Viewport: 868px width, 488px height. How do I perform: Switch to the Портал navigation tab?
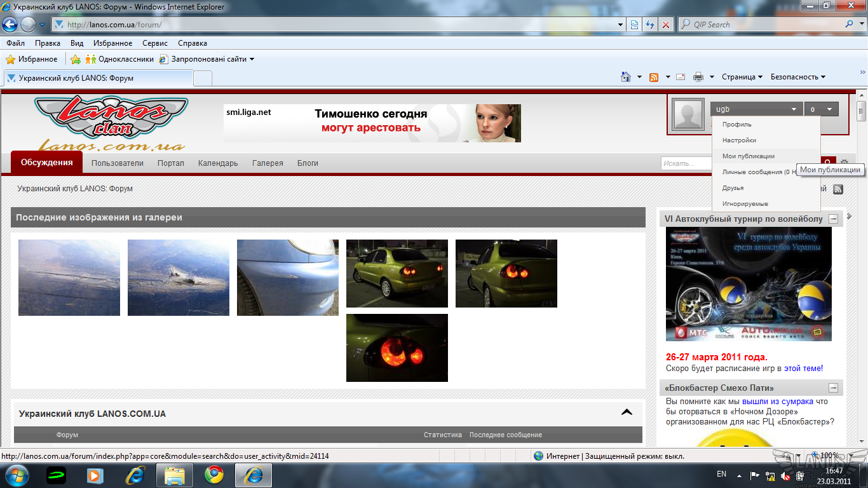point(171,163)
